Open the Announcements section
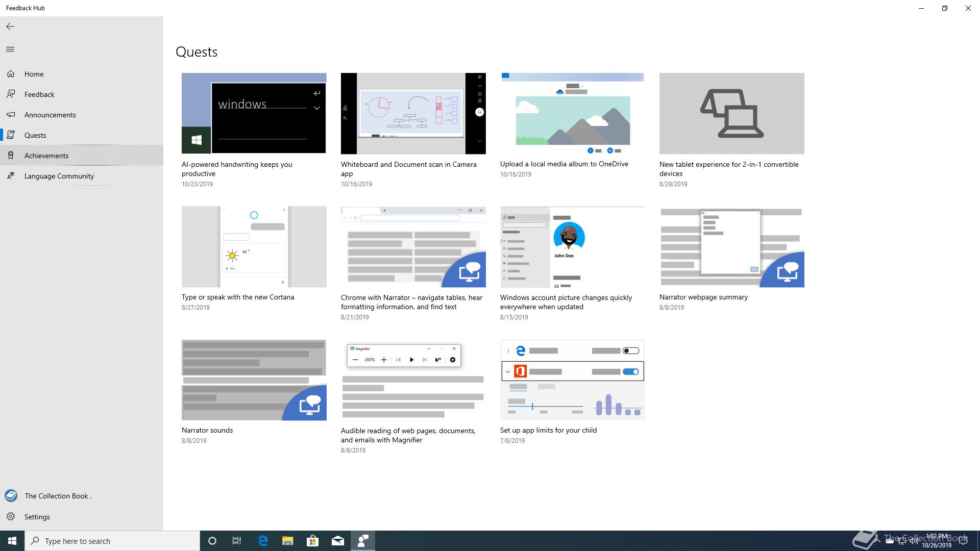Screen dimensions: 980x551 pyautogui.click(x=82, y=115)
